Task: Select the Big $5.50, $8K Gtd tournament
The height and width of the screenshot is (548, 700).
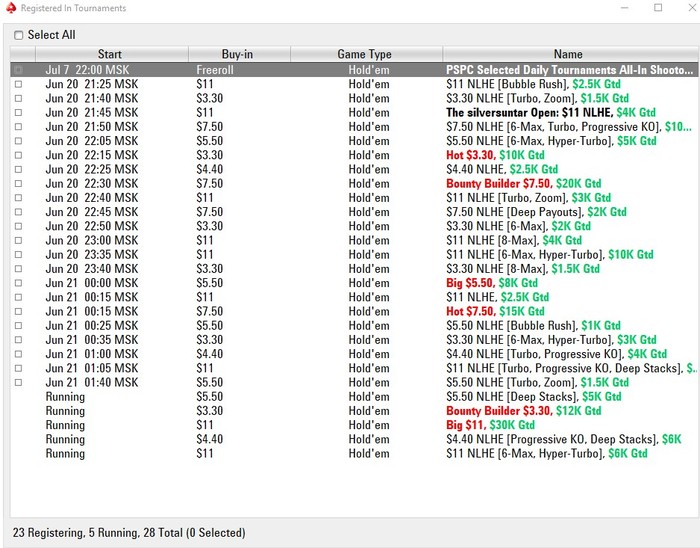Action: pos(354,283)
